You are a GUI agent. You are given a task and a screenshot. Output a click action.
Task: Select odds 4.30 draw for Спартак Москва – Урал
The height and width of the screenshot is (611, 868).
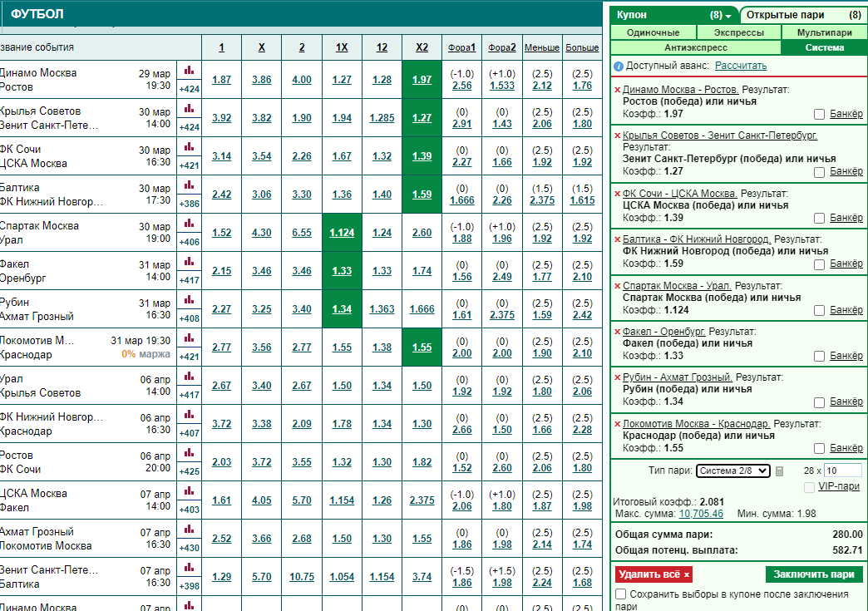[261, 233]
